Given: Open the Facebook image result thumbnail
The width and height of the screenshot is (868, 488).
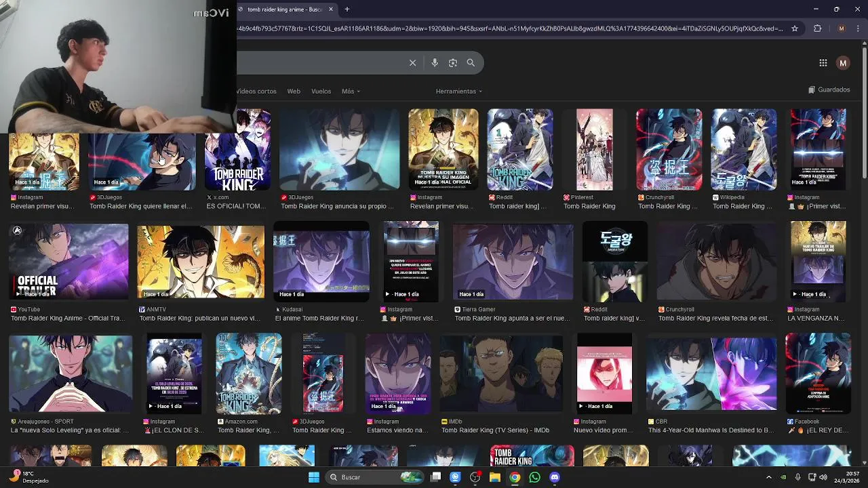Looking at the screenshot, I should (x=818, y=373).
